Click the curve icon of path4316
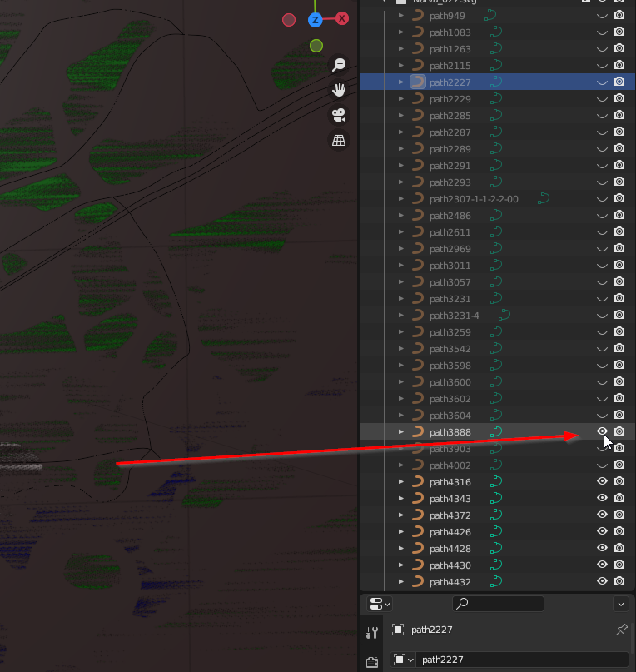636x672 pixels. tap(417, 482)
